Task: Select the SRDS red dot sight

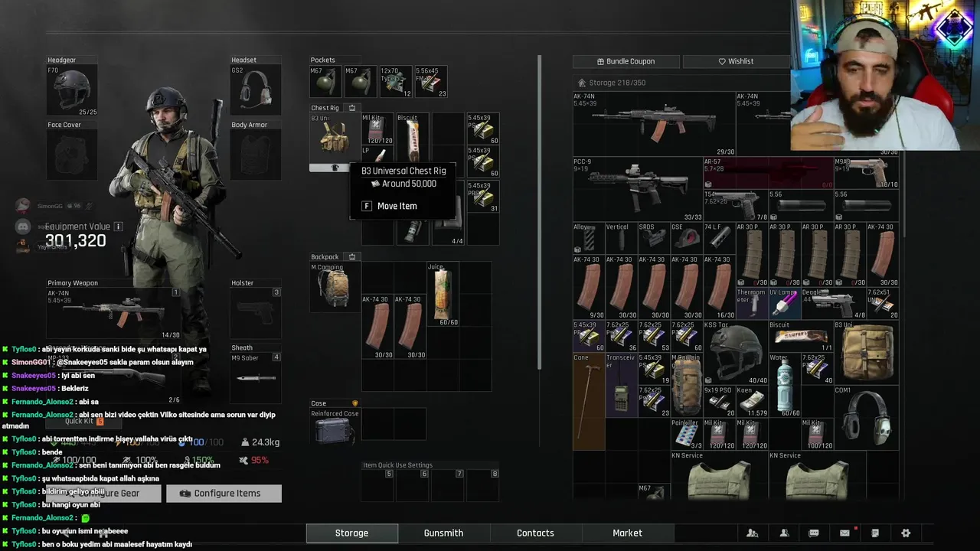Action: pos(654,238)
